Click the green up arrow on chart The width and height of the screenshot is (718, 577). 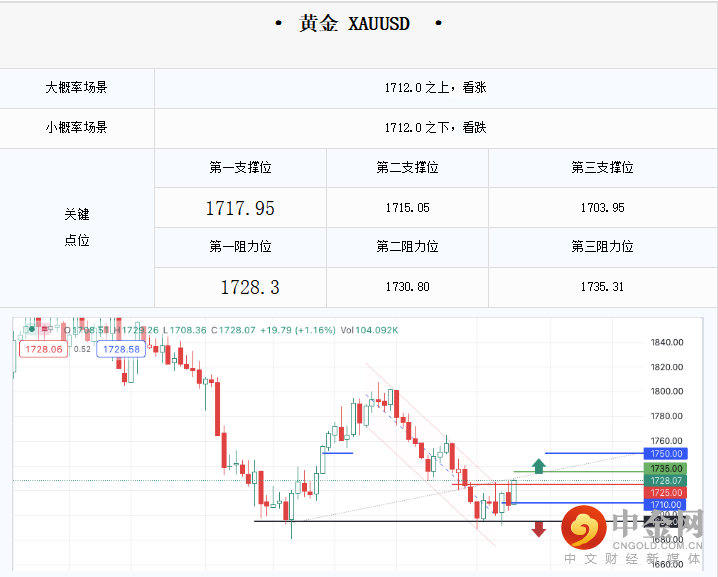tap(538, 466)
